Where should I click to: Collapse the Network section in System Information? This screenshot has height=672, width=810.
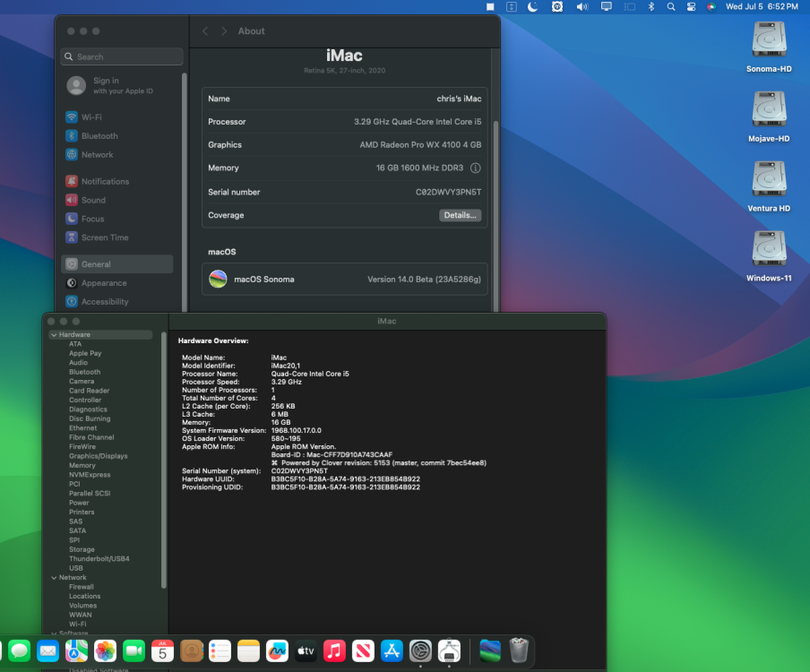(x=54, y=578)
